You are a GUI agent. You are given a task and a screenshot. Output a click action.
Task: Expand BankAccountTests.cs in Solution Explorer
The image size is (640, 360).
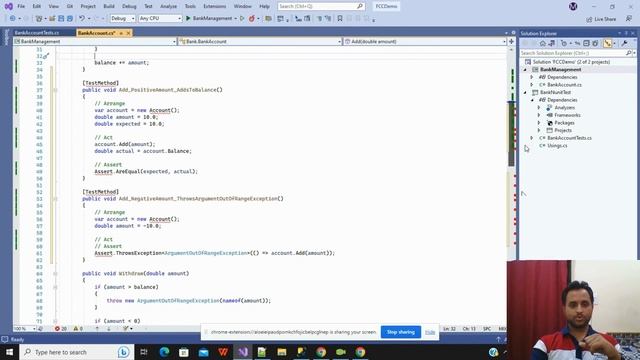point(531,138)
